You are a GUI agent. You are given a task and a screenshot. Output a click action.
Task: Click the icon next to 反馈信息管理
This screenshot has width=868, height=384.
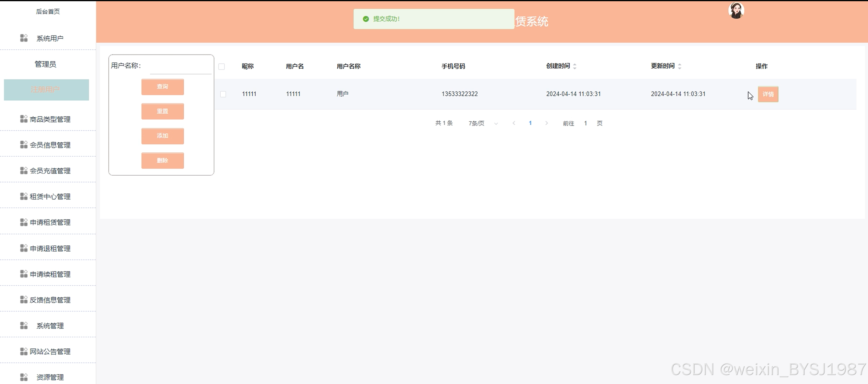(24, 300)
